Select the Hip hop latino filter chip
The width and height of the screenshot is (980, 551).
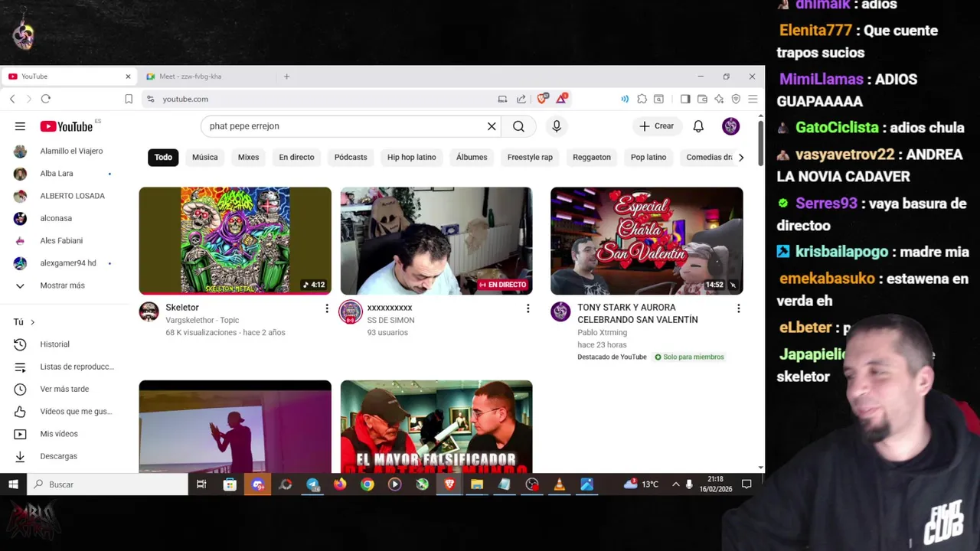click(411, 158)
